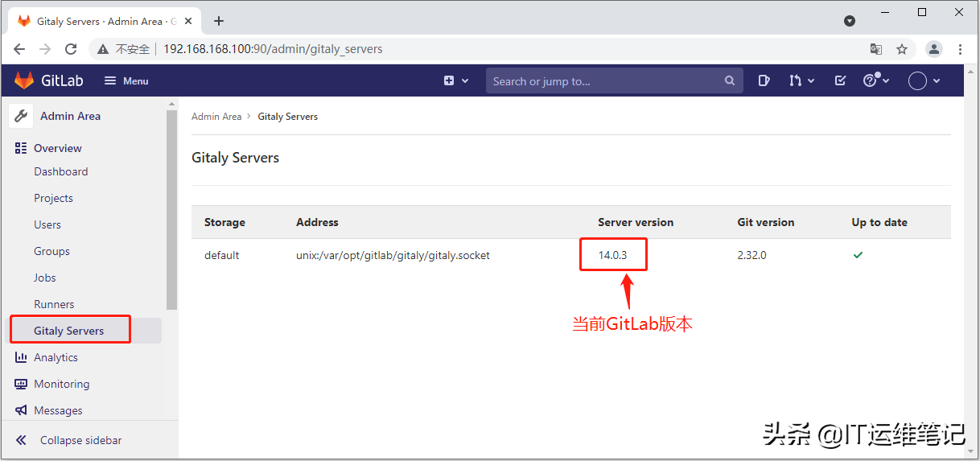
Task: Click the search magnifier icon
Action: [730, 80]
